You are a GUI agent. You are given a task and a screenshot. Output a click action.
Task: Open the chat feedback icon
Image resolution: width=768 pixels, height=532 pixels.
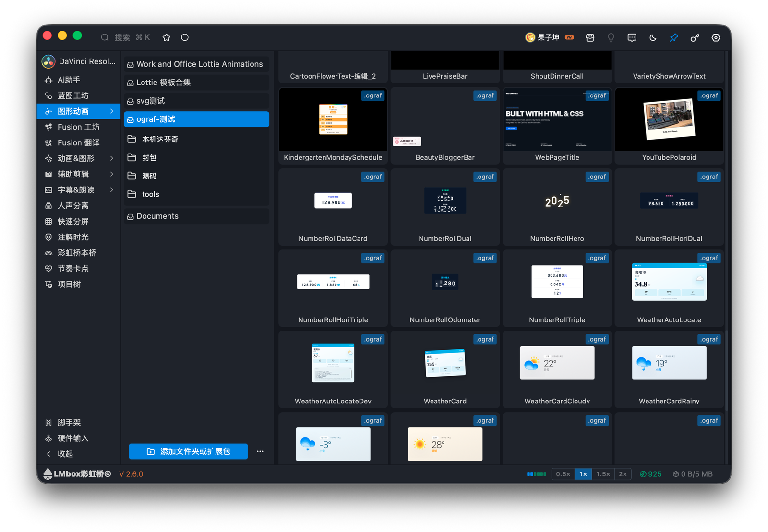click(x=632, y=37)
